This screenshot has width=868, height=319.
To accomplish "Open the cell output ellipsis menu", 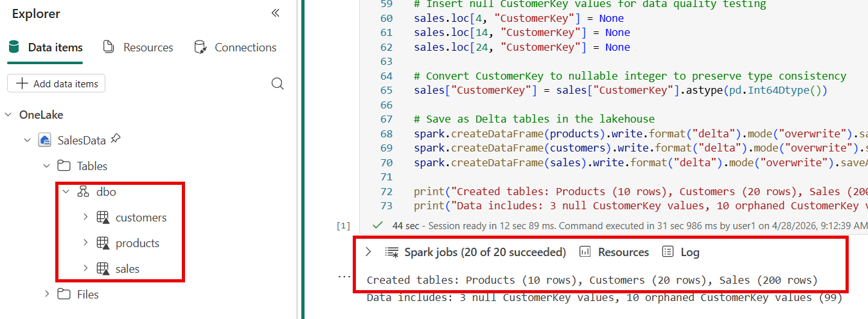I will click(x=345, y=277).
